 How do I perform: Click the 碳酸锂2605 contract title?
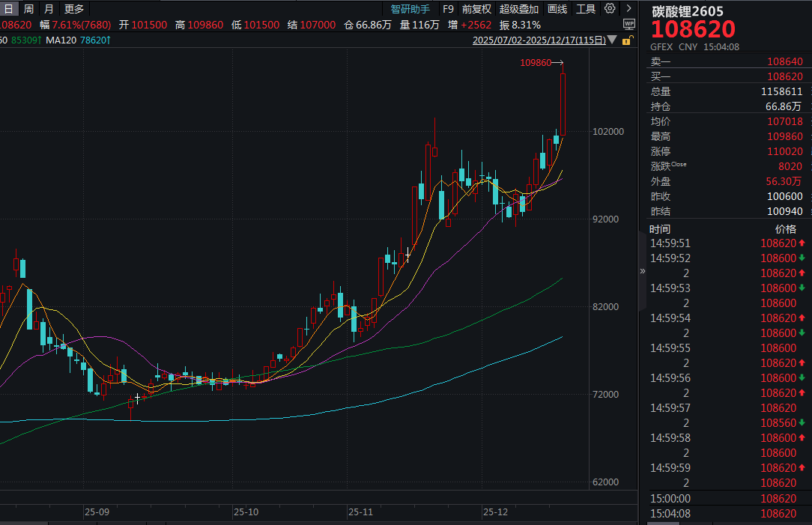point(687,11)
